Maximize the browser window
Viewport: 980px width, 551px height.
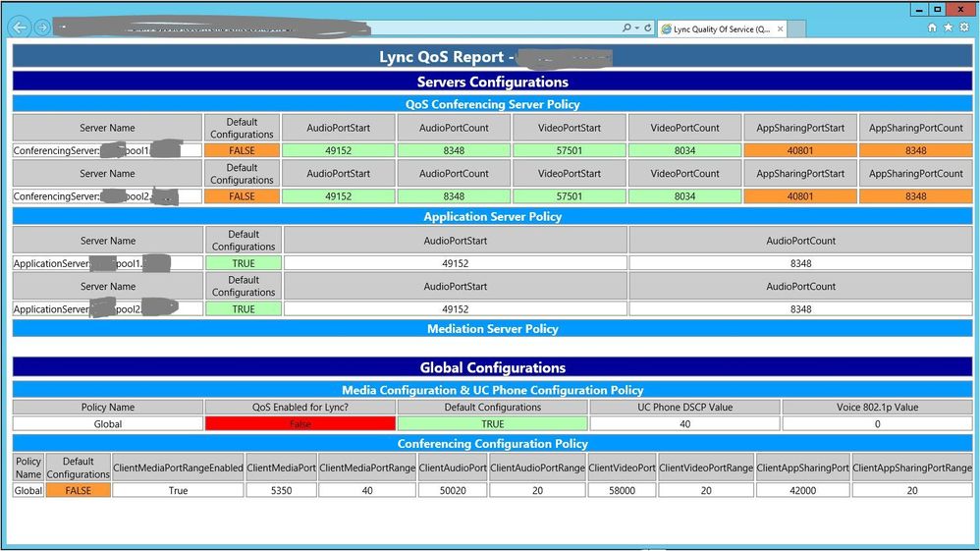click(x=938, y=10)
